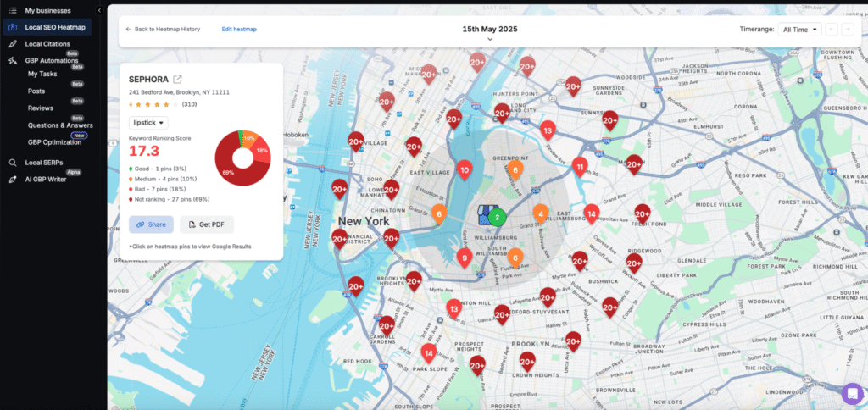
Task: Click the 20+ pin near Ridgewood
Action: [x=634, y=263]
